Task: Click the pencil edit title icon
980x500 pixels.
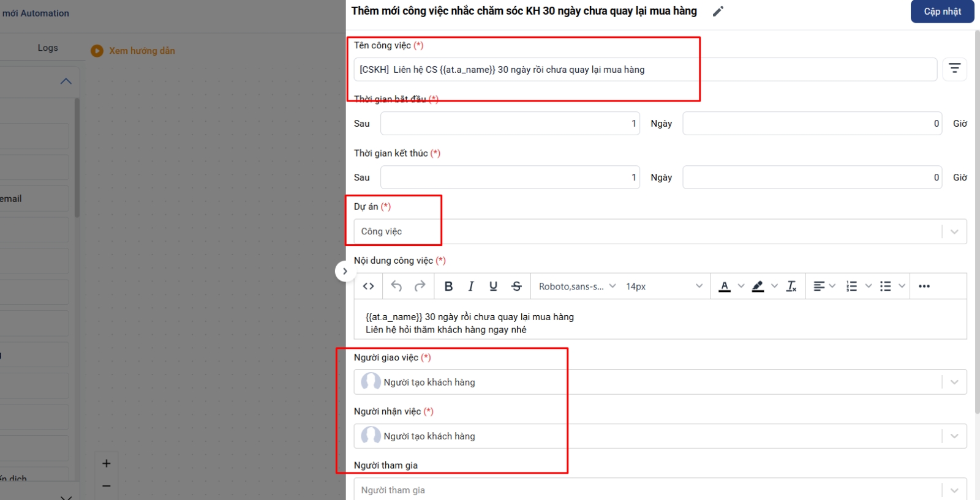Action: [718, 12]
